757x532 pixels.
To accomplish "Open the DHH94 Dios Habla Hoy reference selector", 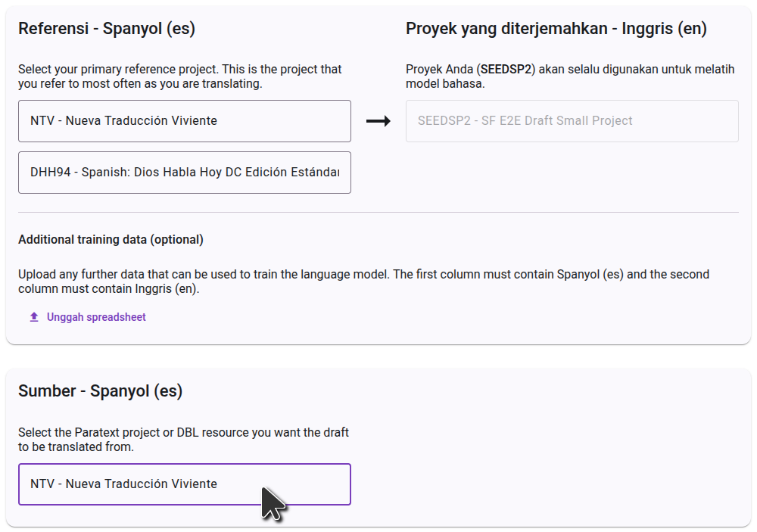I will (x=185, y=173).
